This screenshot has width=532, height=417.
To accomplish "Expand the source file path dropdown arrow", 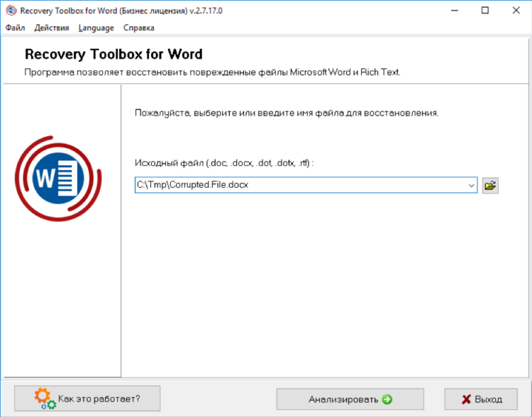I will pos(471,185).
